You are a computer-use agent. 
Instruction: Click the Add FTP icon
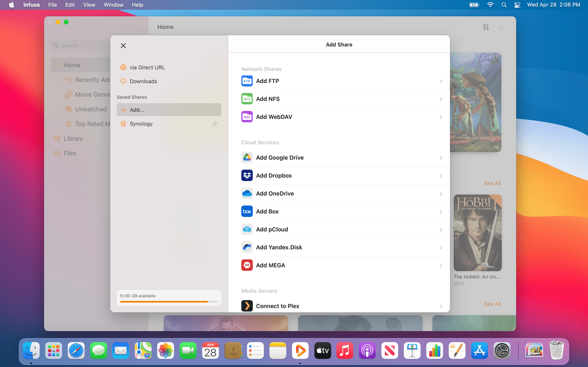point(247,81)
